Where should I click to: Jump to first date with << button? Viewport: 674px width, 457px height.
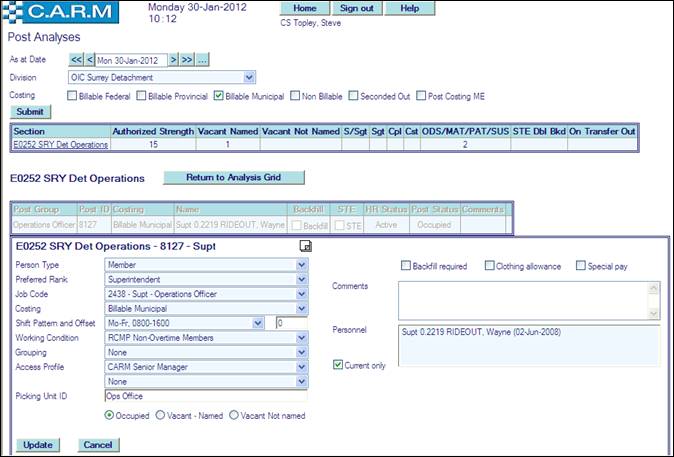76,60
